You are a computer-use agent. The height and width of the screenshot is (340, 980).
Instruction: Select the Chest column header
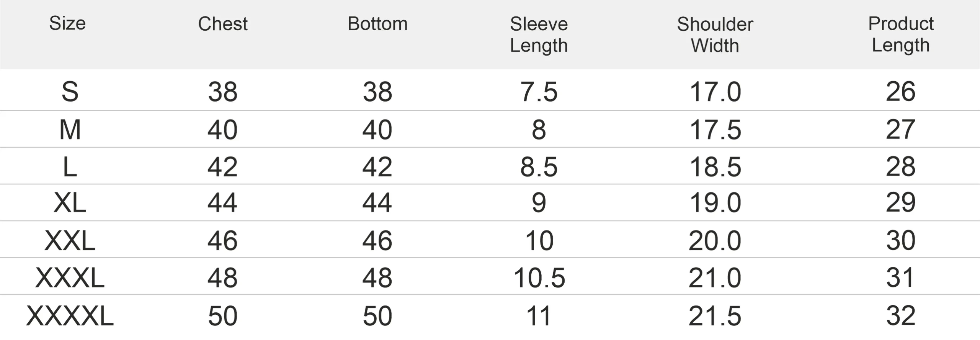click(x=223, y=24)
